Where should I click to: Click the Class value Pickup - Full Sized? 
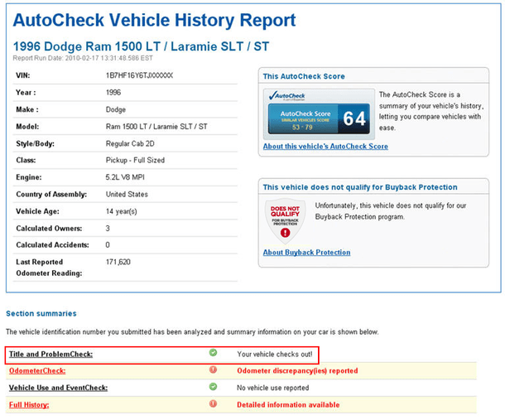coord(135,160)
